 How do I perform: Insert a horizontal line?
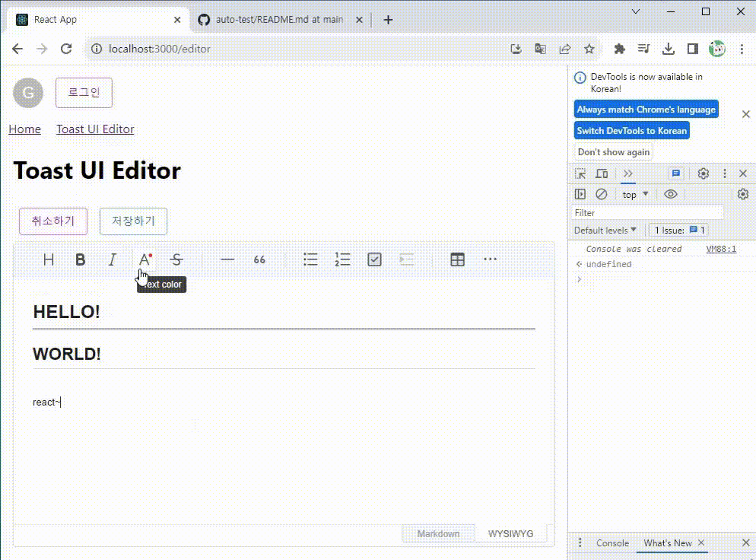click(227, 259)
